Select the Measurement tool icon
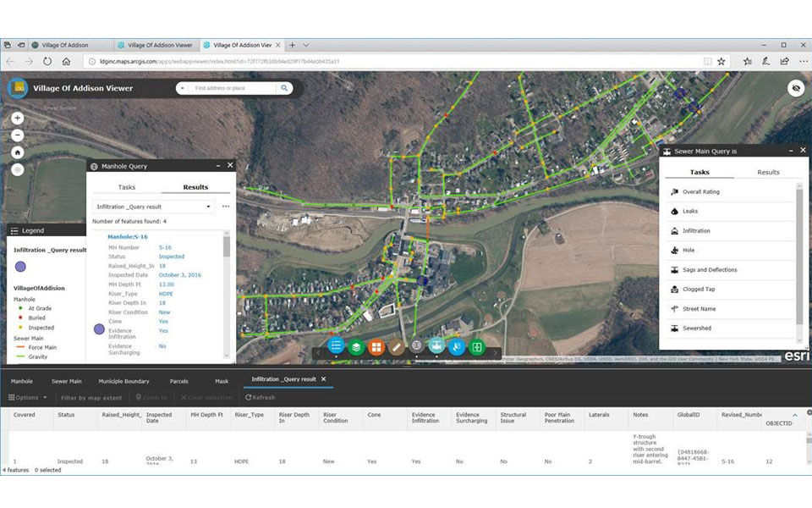 396,345
